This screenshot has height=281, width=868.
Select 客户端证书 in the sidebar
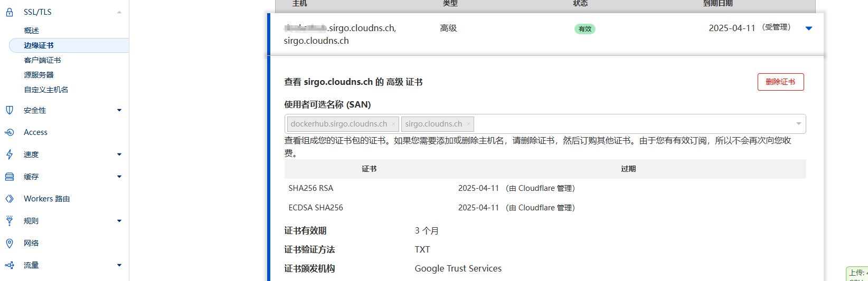(x=42, y=60)
